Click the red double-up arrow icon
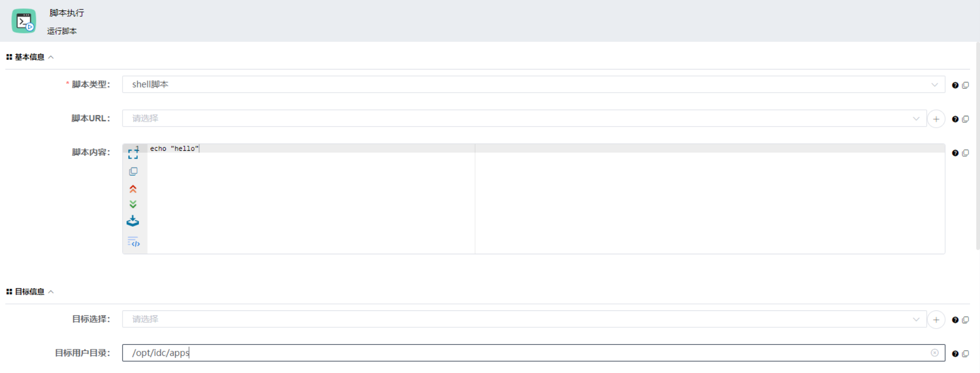The height and width of the screenshot is (373, 980). click(x=133, y=189)
